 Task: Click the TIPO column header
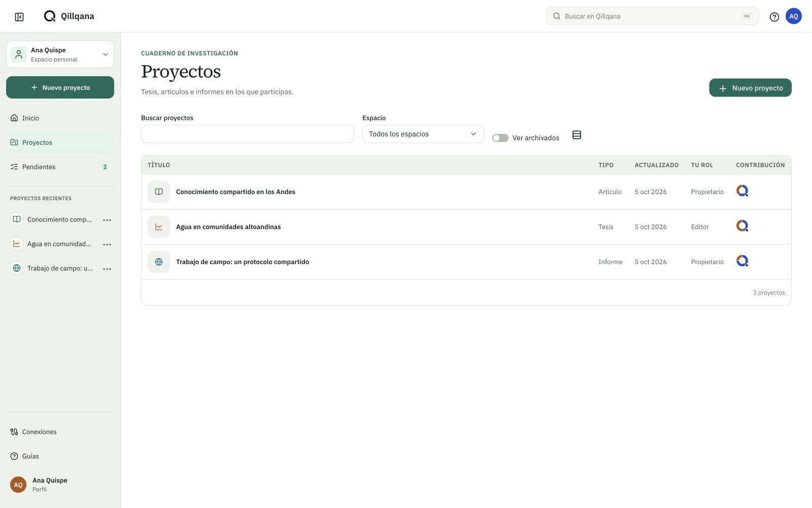(606, 165)
